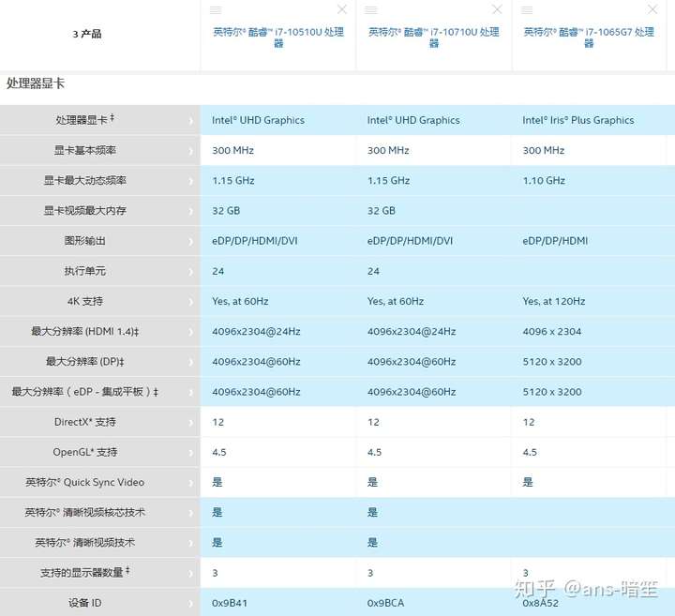This screenshot has height=616, width=675.
Task: Expand the 最大分辨率 (HDMI 1.4) row chevron
Action: coord(190,332)
